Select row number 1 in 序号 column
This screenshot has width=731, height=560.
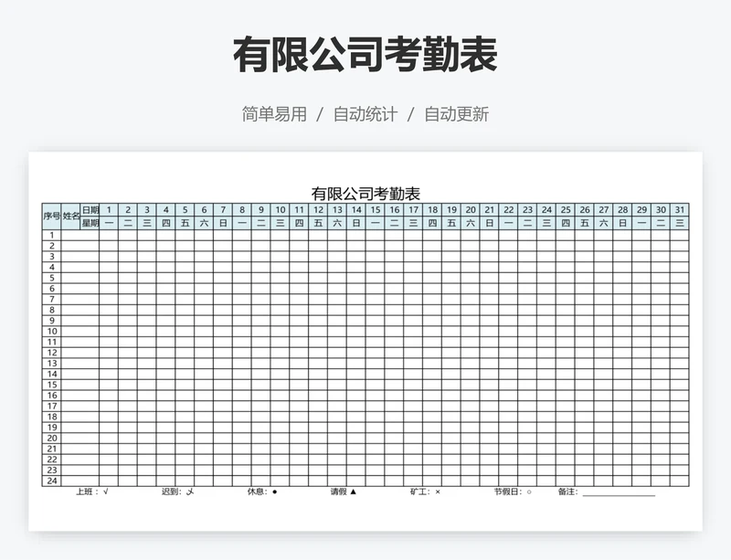click(x=52, y=235)
